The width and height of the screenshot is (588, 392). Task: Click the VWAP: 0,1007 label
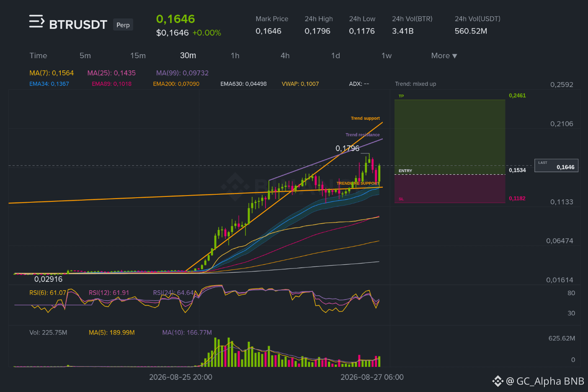pos(300,84)
